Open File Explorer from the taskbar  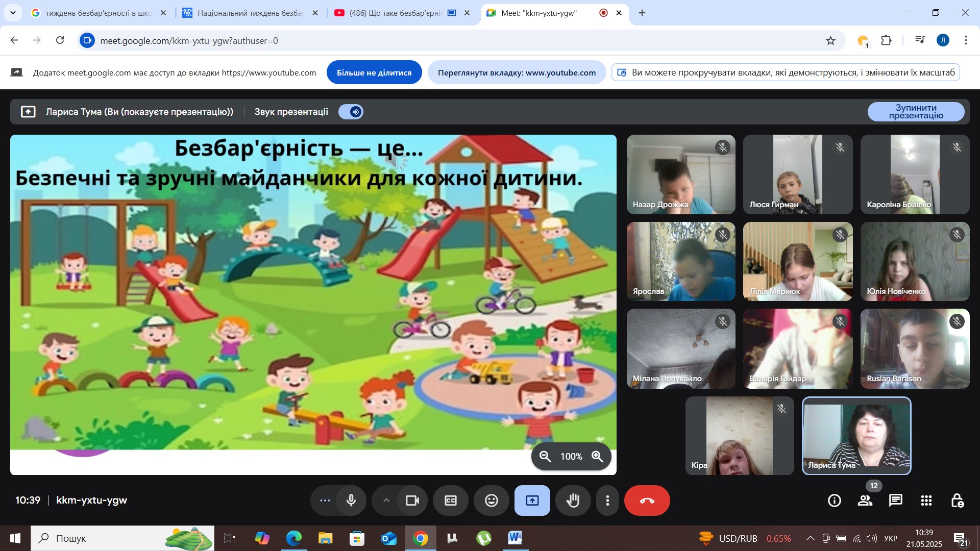[325, 538]
